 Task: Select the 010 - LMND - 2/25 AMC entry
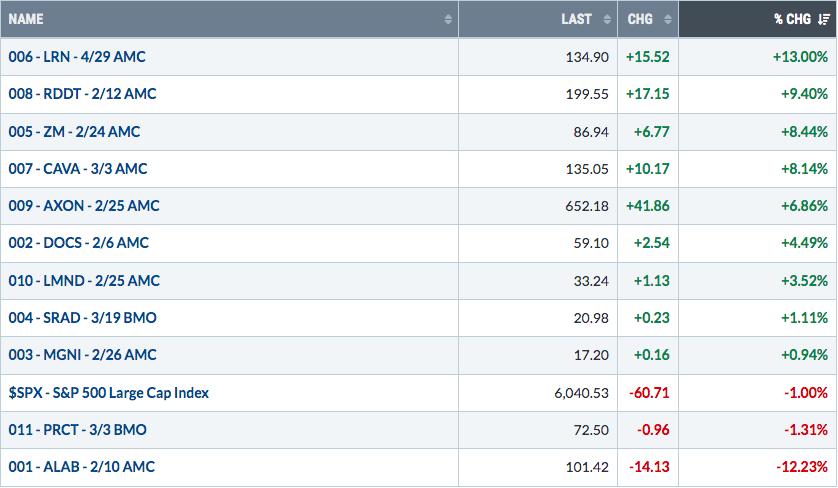[x=84, y=281]
